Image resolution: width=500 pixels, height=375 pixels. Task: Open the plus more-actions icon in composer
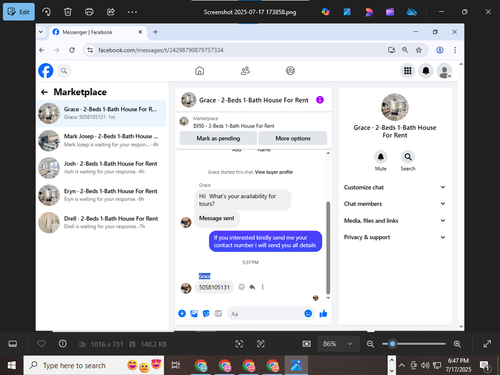(x=182, y=313)
